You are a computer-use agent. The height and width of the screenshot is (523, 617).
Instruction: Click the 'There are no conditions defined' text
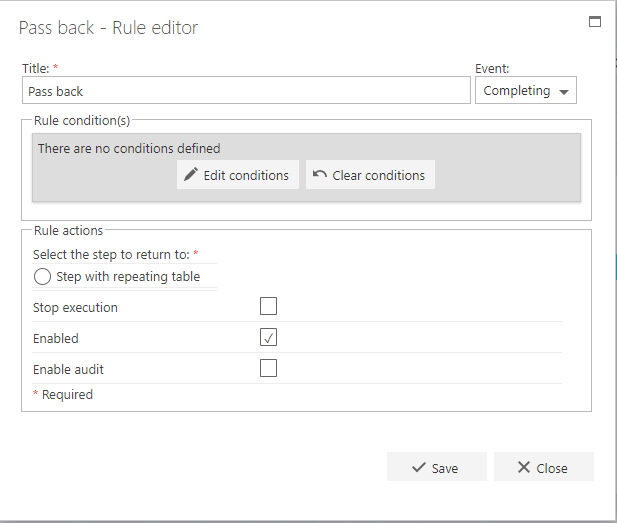129,148
